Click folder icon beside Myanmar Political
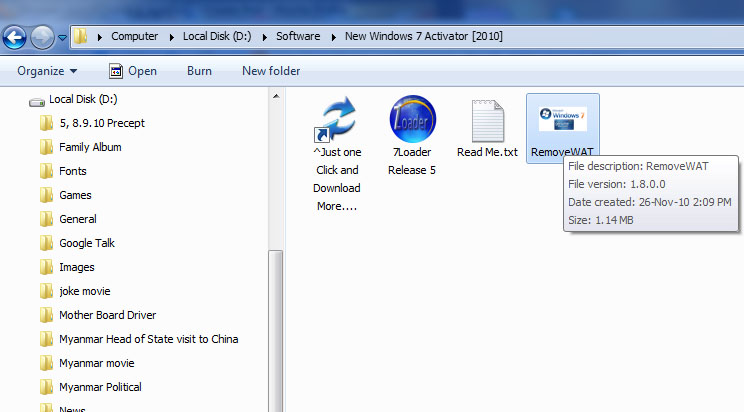 (x=46, y=387)
